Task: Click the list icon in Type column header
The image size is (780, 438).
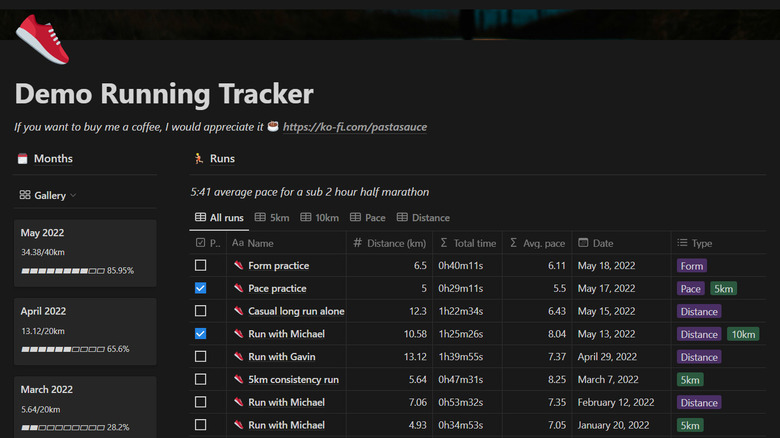Action: coord(682,243)
